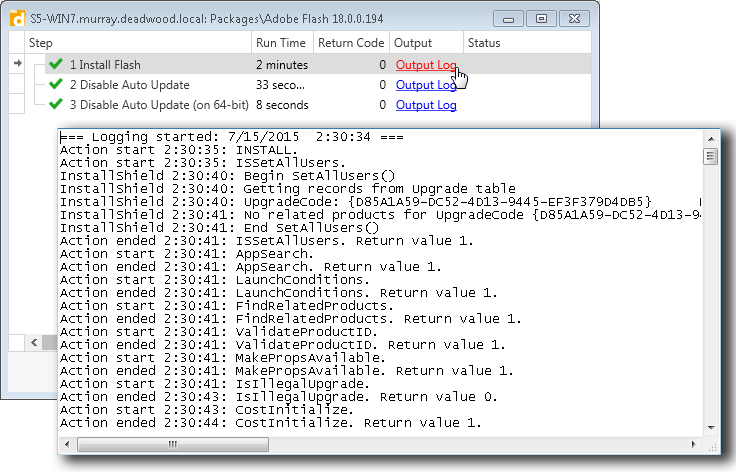View Output Log for 64-bit Disable Auto Update
Screen dimensions: 736x472
[426, 105]
